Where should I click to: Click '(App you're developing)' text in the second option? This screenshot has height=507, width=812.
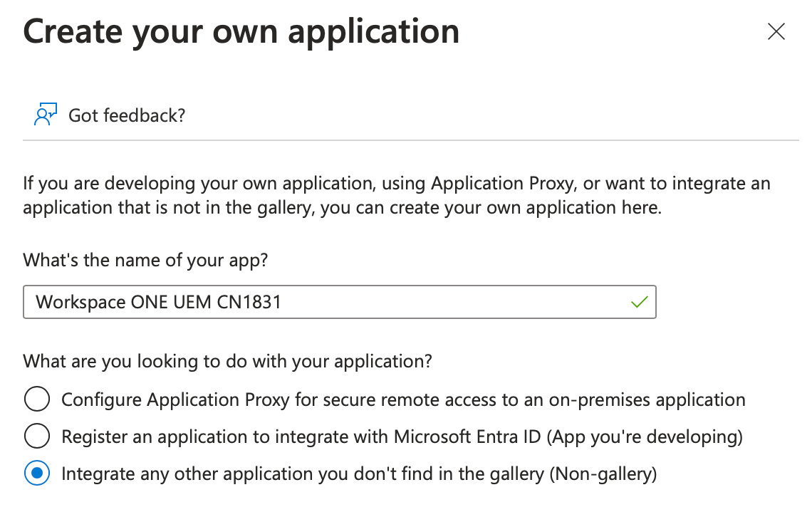click(645, 437)
